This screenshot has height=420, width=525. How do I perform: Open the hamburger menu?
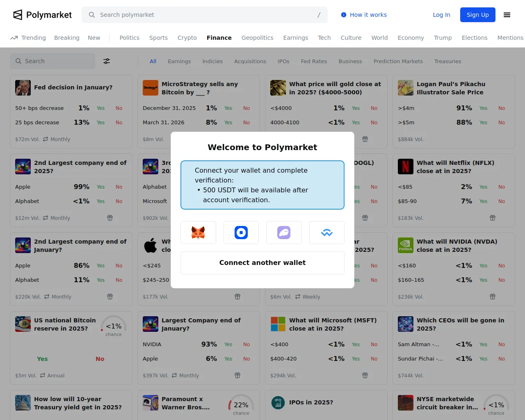[507, 15]
